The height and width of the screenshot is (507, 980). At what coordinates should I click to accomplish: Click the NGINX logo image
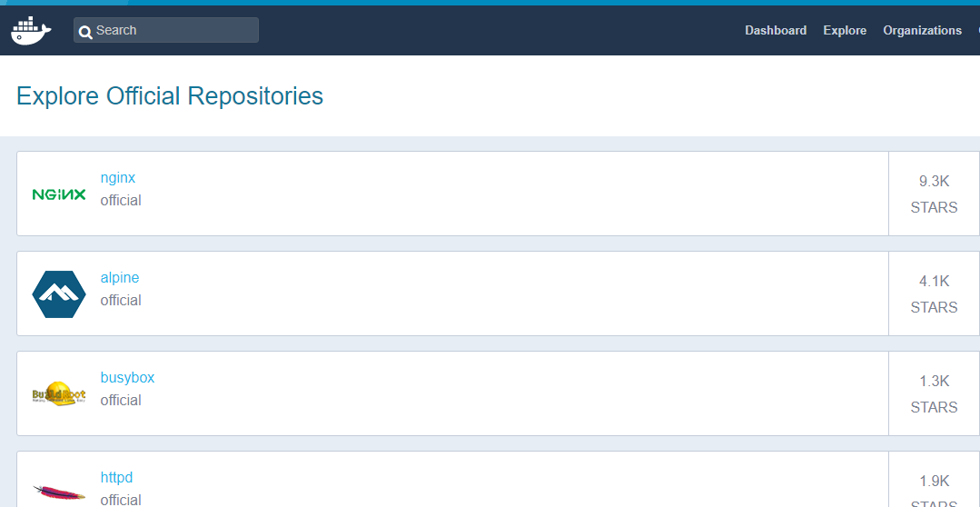point(59,194)
